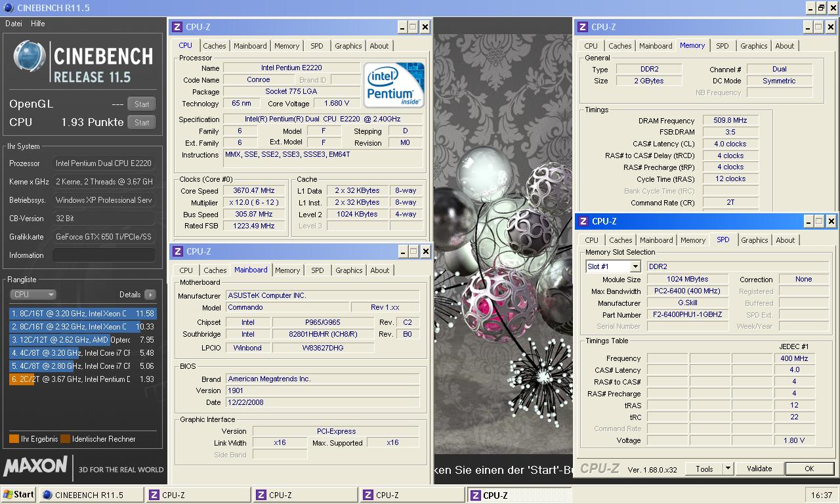Image resolution: width=840 pixels, height=504 pixels.
Task: Click the Details arrow button in Rangliste
Action: pyautogui.click(x=150, y=295)
